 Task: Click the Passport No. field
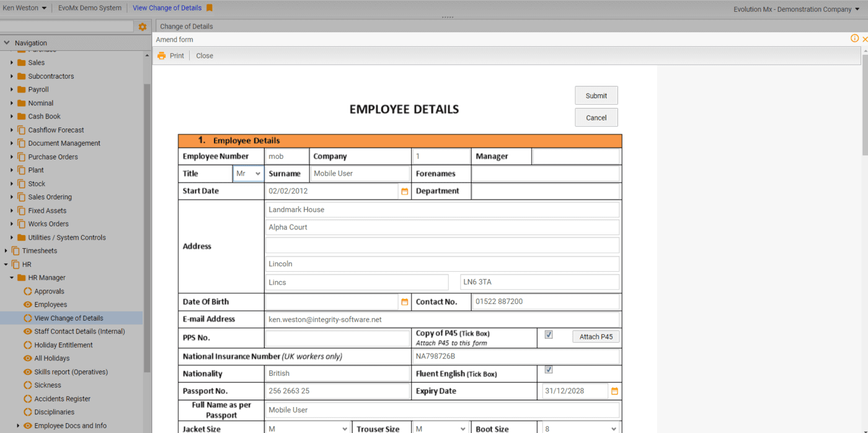pyautogui.click(x=338, y=391)
